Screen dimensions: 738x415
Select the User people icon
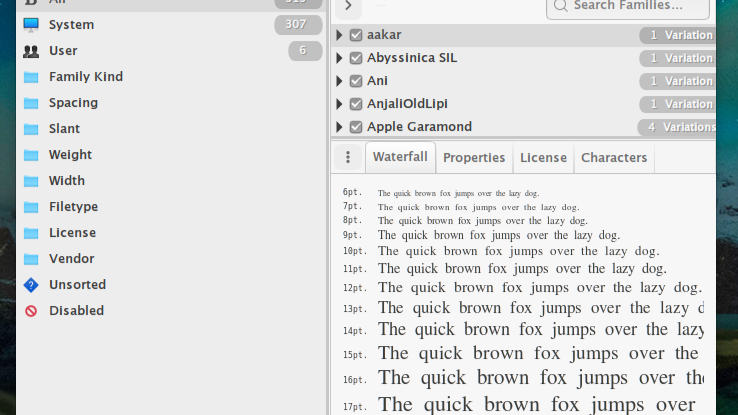31,51
